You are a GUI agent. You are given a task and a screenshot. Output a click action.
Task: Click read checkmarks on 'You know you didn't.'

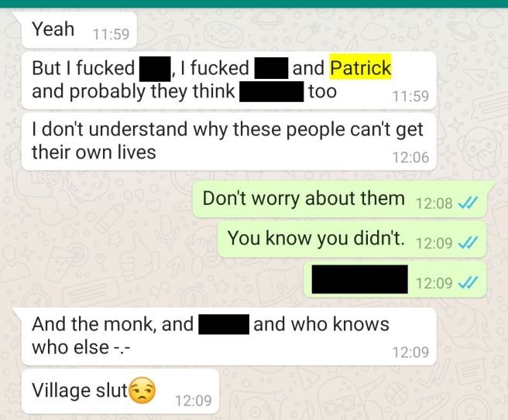pyautogui.click(x=468, y=243)
